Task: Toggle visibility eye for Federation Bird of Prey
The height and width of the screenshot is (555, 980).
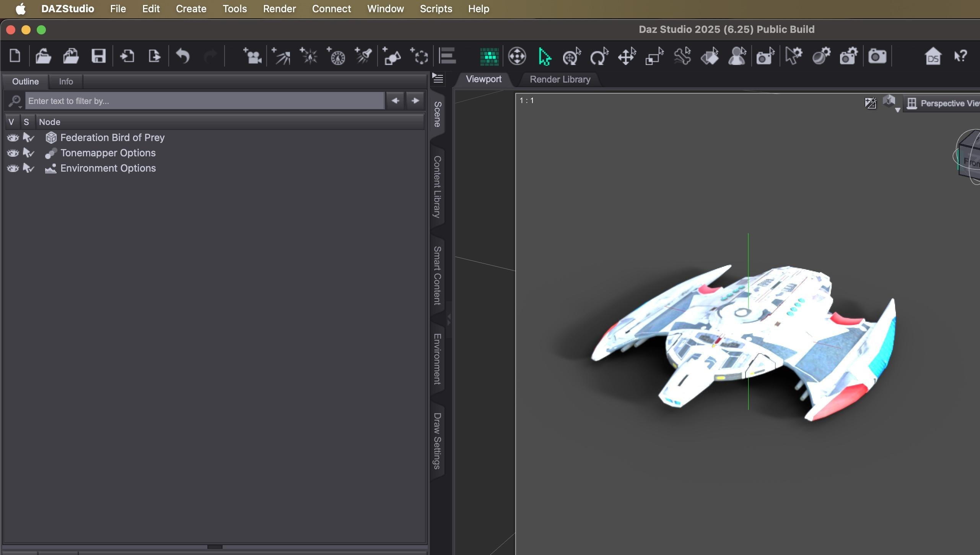Action: coord(13,138)
